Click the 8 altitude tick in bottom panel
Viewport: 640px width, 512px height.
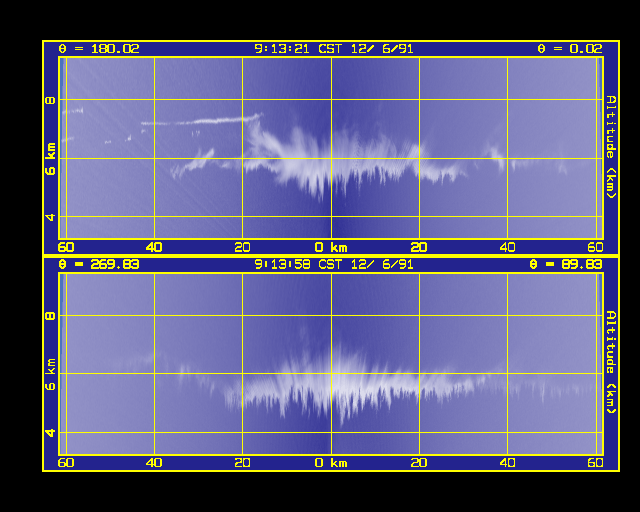click(50, 316)
